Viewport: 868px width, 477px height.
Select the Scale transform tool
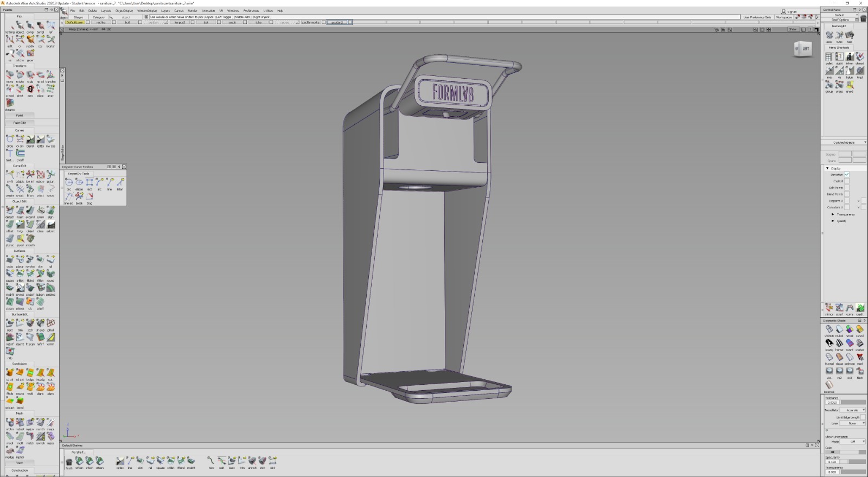[x=30, y=75]
